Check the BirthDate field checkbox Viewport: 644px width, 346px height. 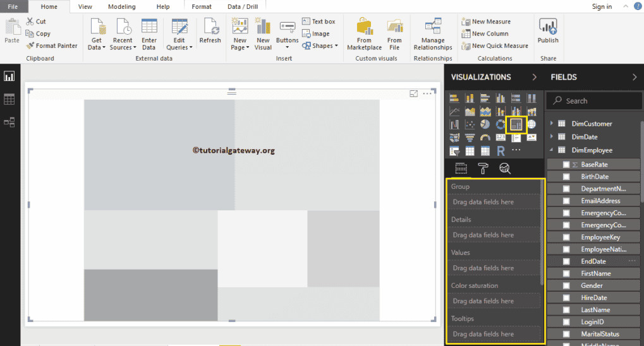(x=566, y=177)
